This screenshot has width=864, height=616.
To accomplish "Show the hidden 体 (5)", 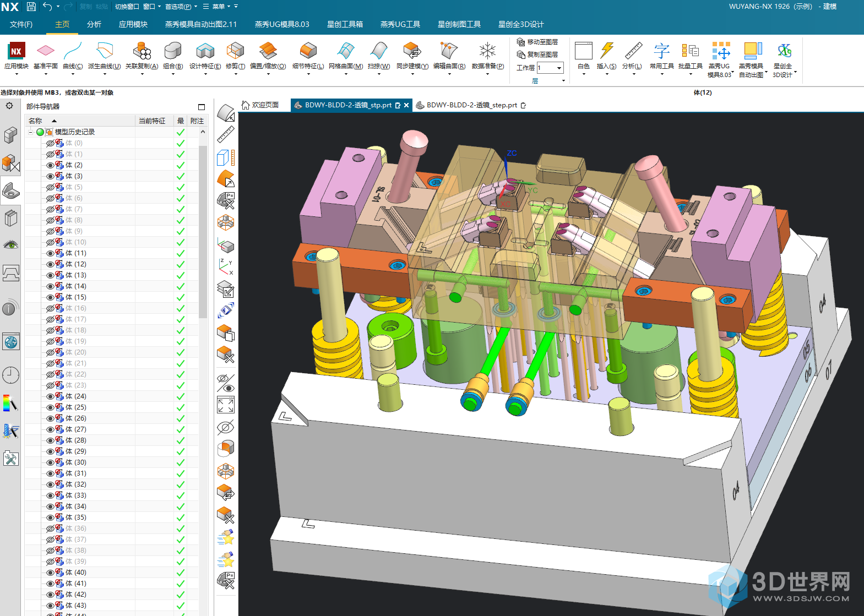I will (50, 187).
